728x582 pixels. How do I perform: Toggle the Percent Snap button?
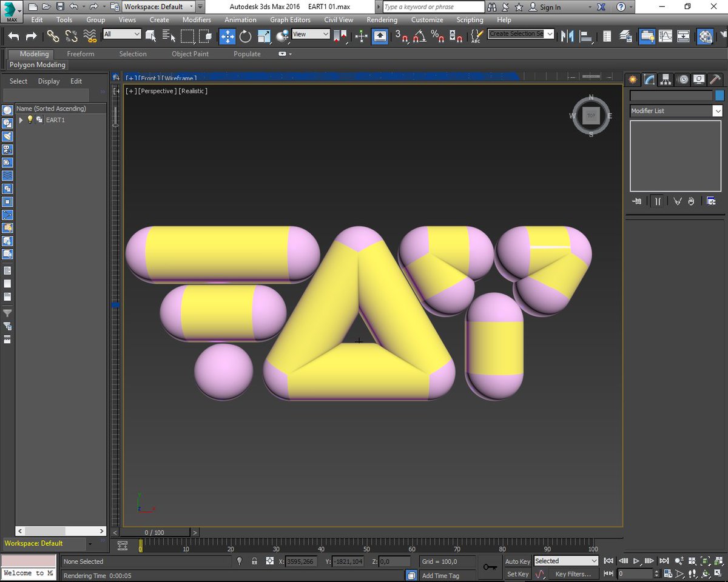(437, 36)
